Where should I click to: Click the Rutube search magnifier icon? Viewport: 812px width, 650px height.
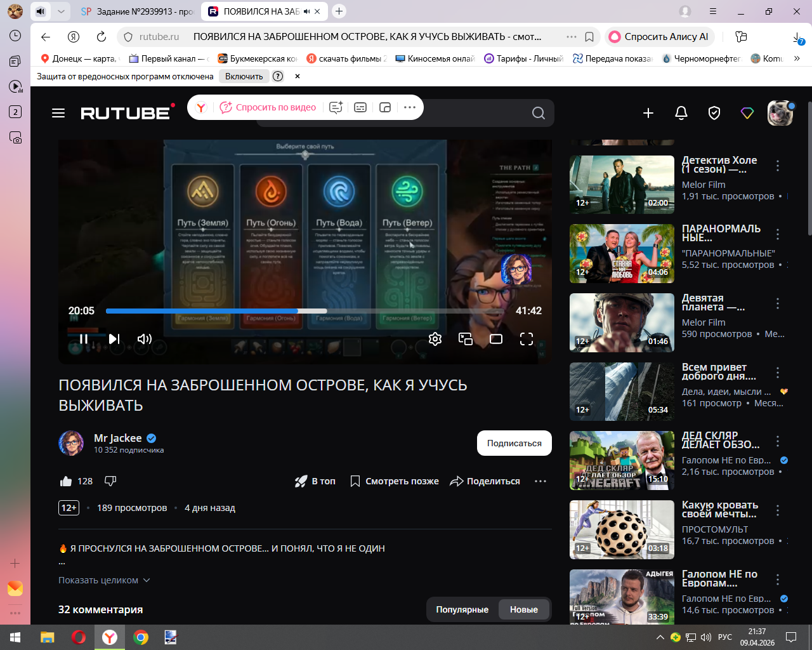point(539,113)
